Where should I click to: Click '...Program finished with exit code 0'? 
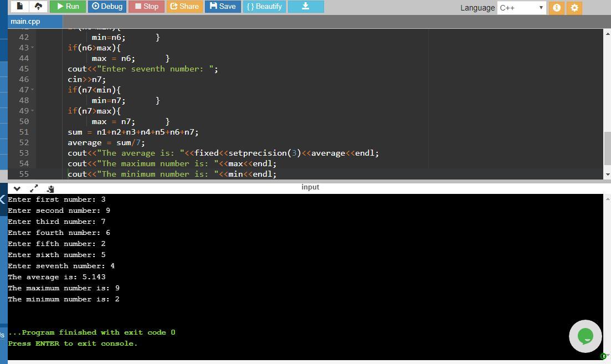point(91,332)
